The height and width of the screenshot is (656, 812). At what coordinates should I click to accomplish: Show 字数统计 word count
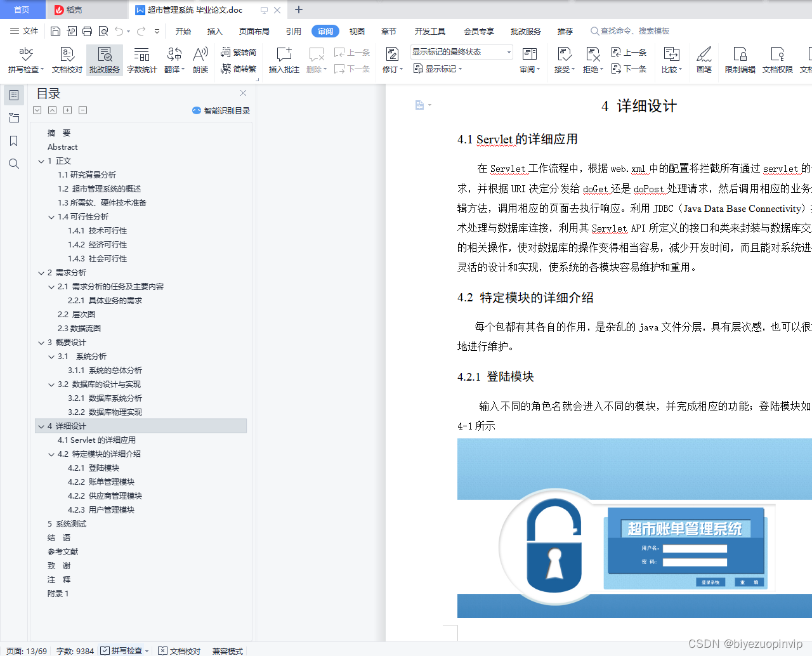(x=142, y=60)
